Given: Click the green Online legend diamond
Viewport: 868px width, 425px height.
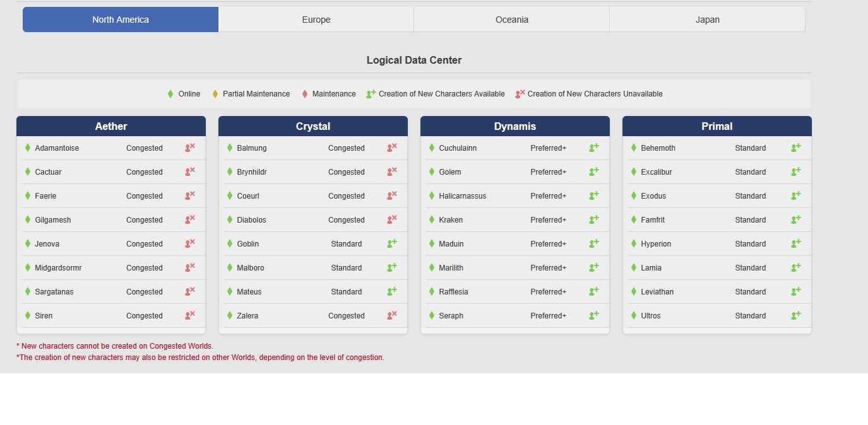Looking at the screenshot, I should click(x=170, y=94).
